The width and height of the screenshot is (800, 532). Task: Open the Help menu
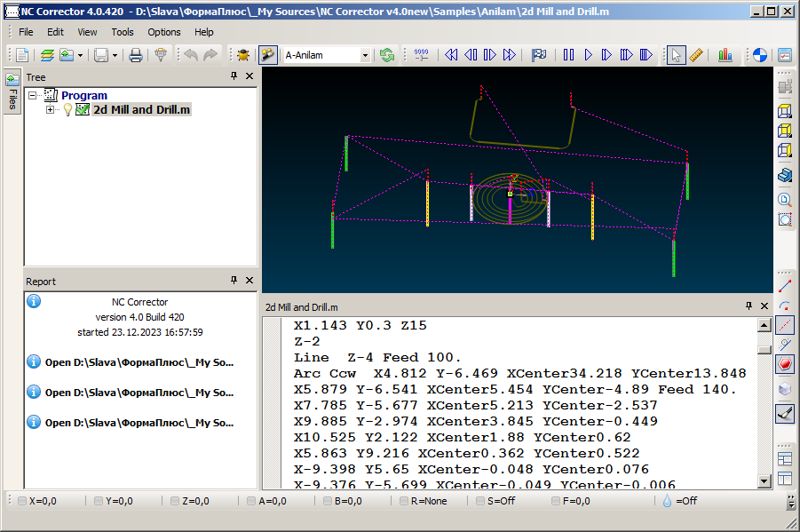(203, 32)
